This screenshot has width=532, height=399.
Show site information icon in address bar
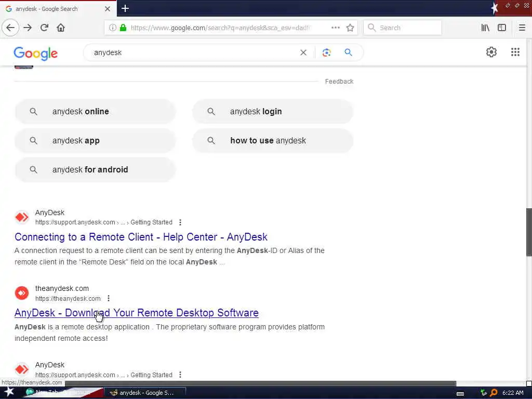112,28
